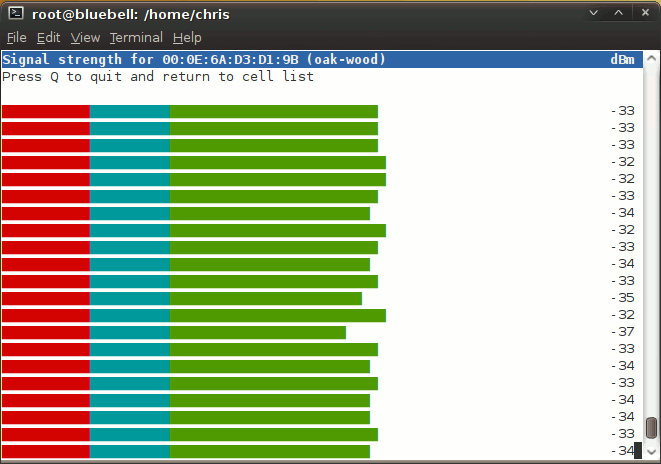Image resolution: width=661 pixels, height=464 pixels.
Task: Maximize the terminal window
Action: (619, 13)
